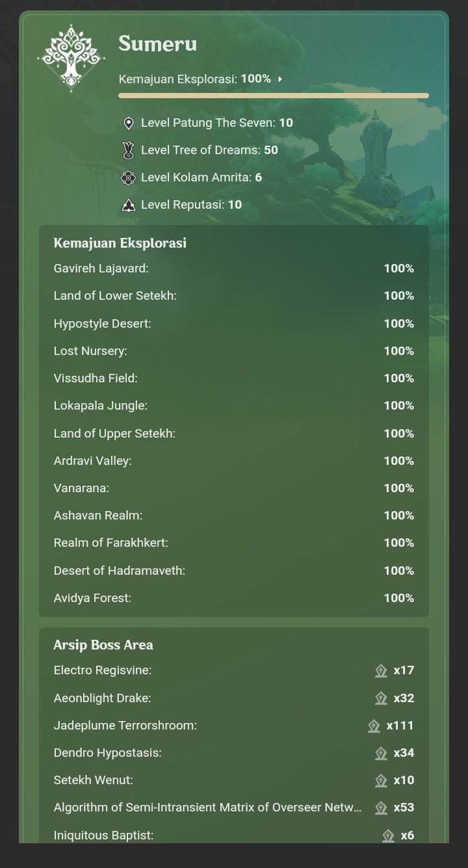
Task: Click the Patung The Seven location pin icon
Action: pyautogui.click(x=128, y=122)
